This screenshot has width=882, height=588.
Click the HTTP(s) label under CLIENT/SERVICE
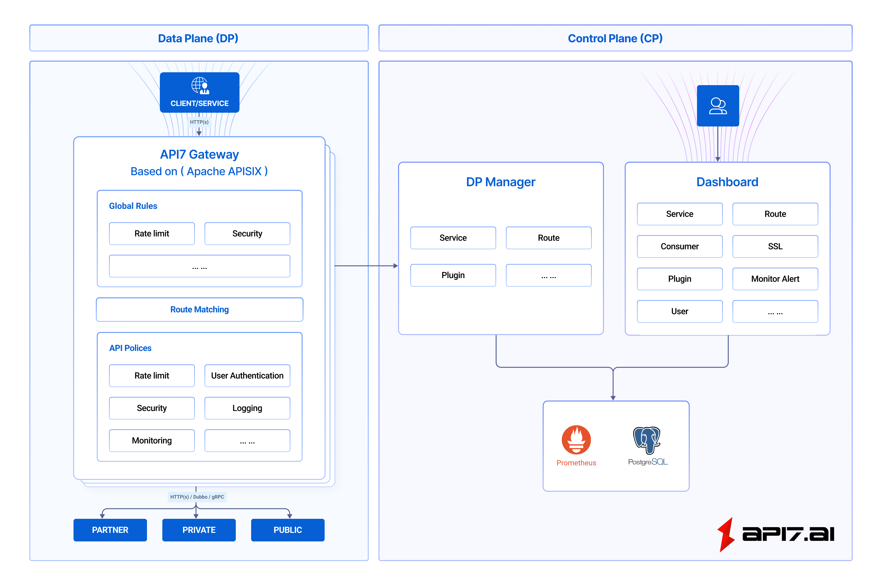[199, 122]
